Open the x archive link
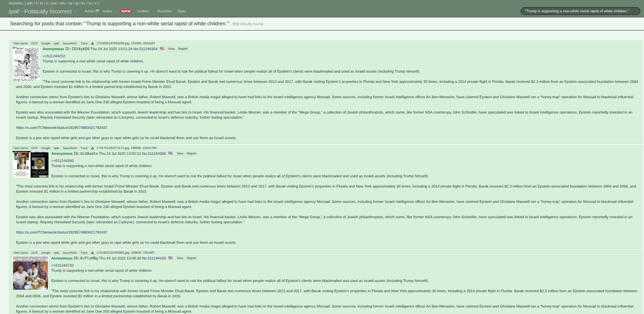The height and width of the screenshot is (314, 644). [x=96, y=3]
